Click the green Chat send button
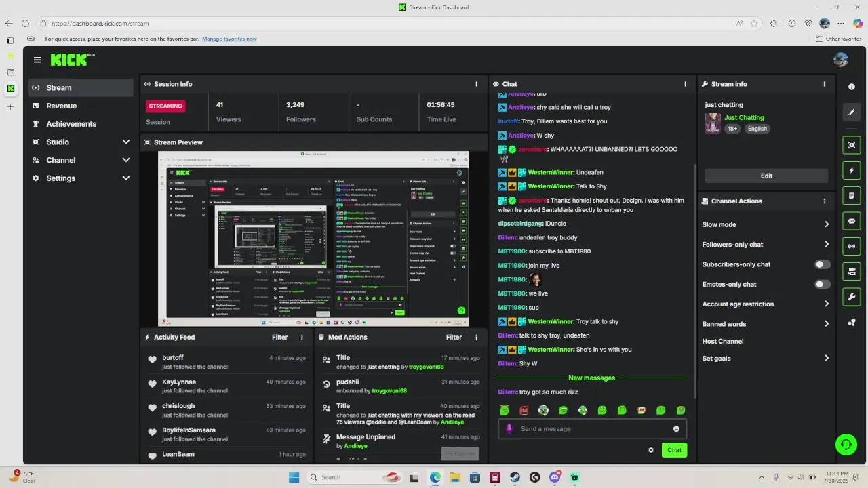Viewport: 868px width, 488px height. click(x=674, y=450)
